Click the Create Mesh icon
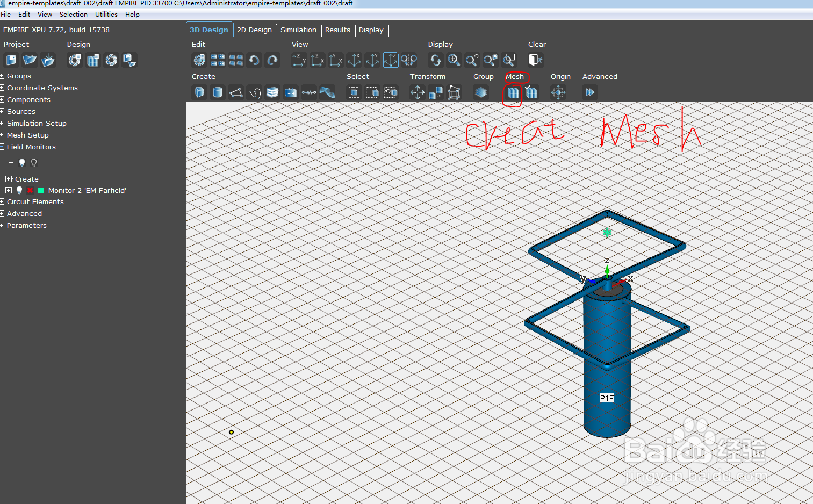Image resolution: width=813 pixels, height=504 pixels. tap(513, 92)
